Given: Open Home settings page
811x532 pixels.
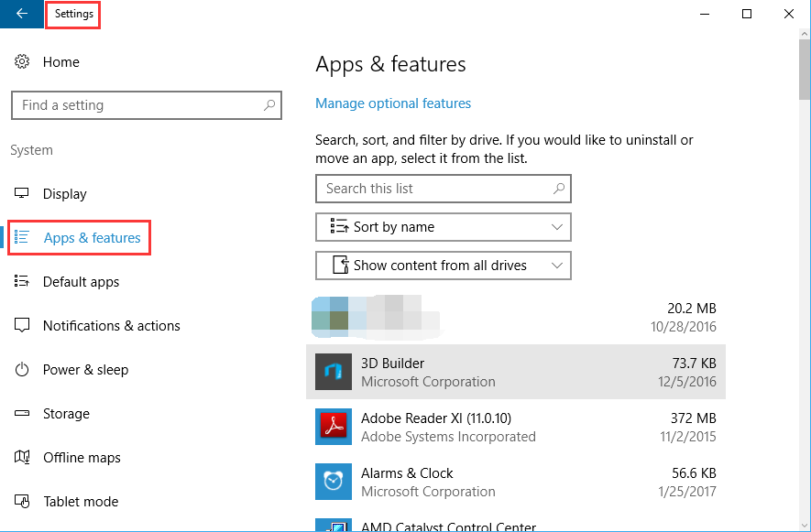Looking at the screenshot, I should (x=61, y=62).
